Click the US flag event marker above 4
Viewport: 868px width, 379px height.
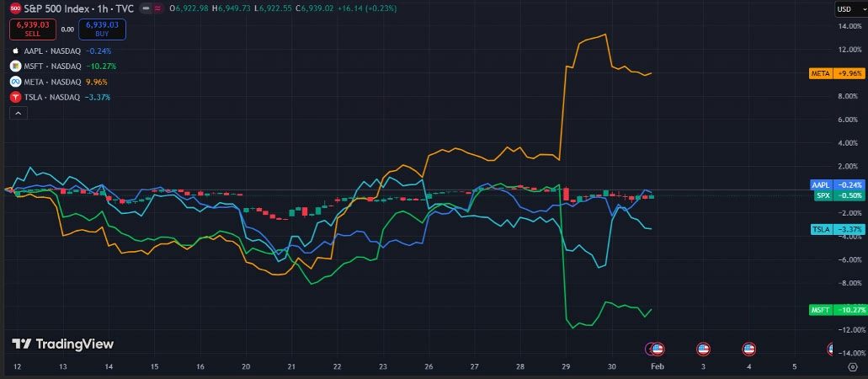(749, 349)
